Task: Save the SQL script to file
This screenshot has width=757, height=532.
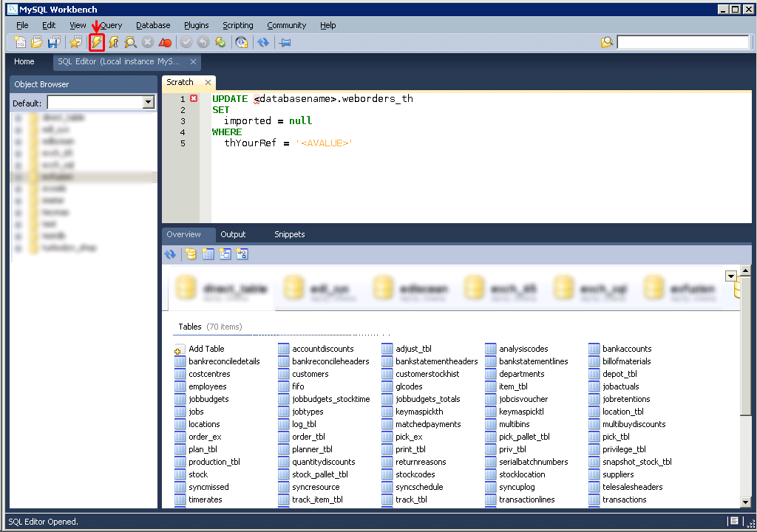Action: pos(53,42)
